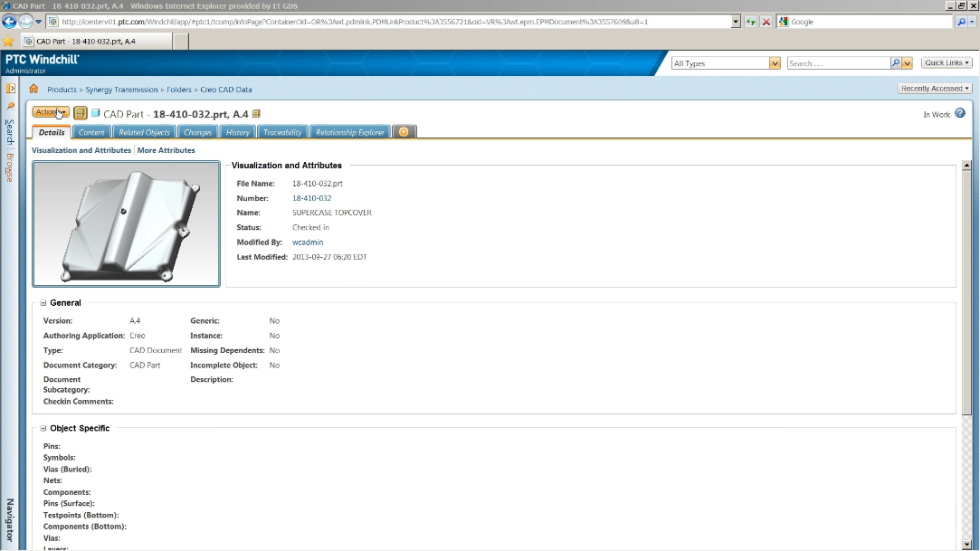Open the 18-410-032 number link
This screenshot has height=551, width=980.
pos(312,198)
